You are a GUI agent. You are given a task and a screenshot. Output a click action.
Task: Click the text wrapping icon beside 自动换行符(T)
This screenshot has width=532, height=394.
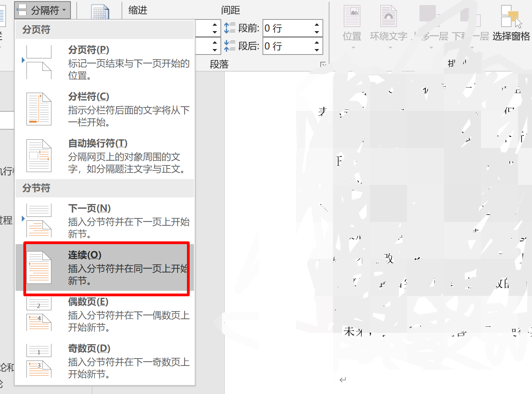[39, 156]
